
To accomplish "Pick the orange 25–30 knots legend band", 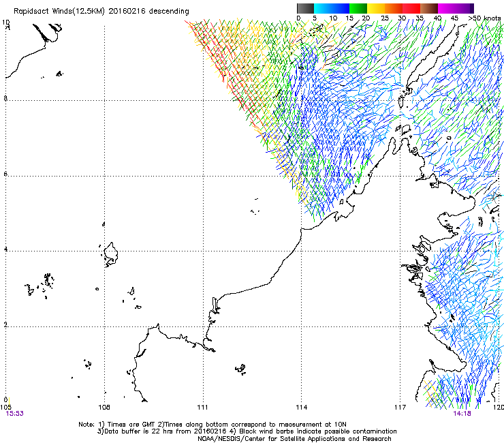I will (x=394, y=8).
